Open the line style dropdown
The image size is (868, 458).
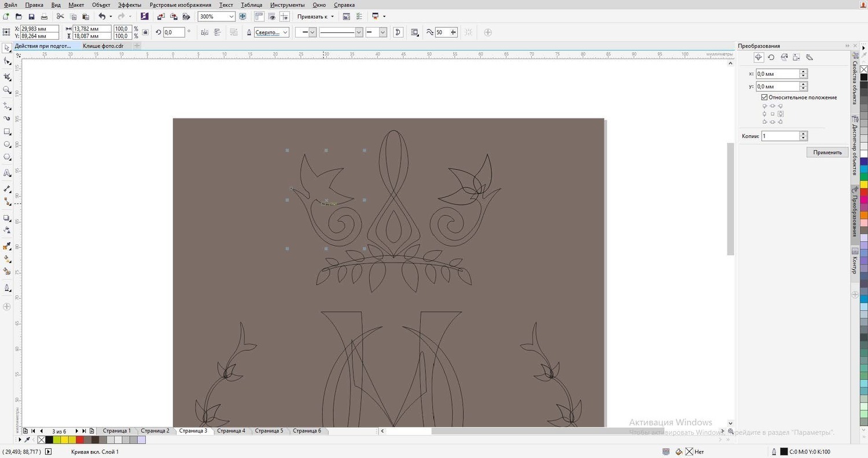359,32
